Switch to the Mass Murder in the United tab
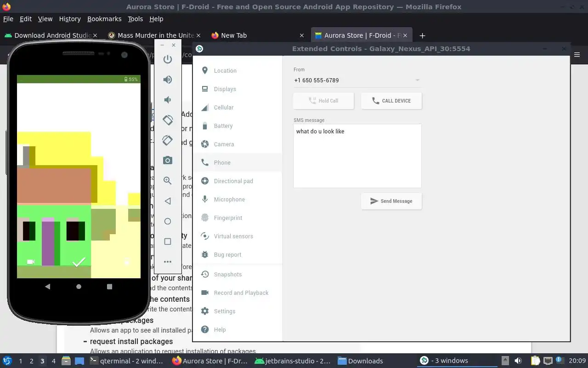This screenshot has width=588, height=368. coord(154,35)
